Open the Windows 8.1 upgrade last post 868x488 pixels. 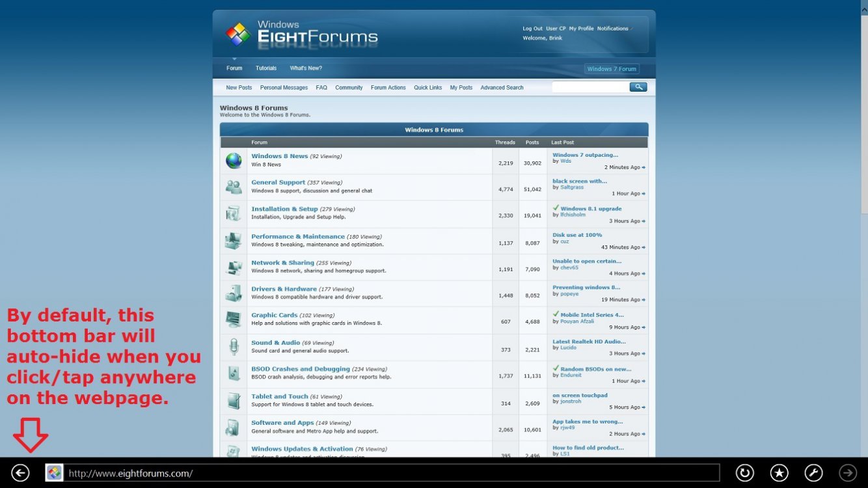(x=591, y=209)
